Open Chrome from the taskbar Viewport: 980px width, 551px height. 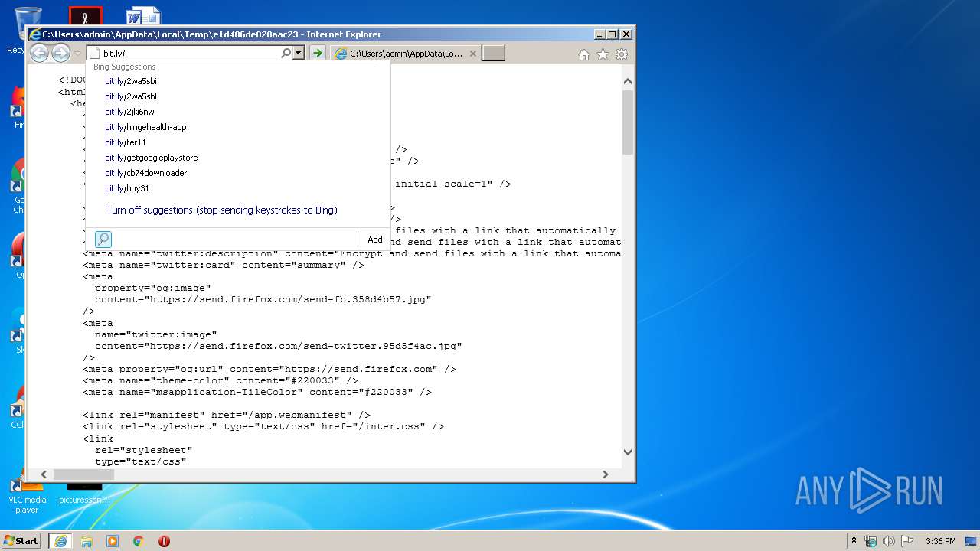[138, 541]
